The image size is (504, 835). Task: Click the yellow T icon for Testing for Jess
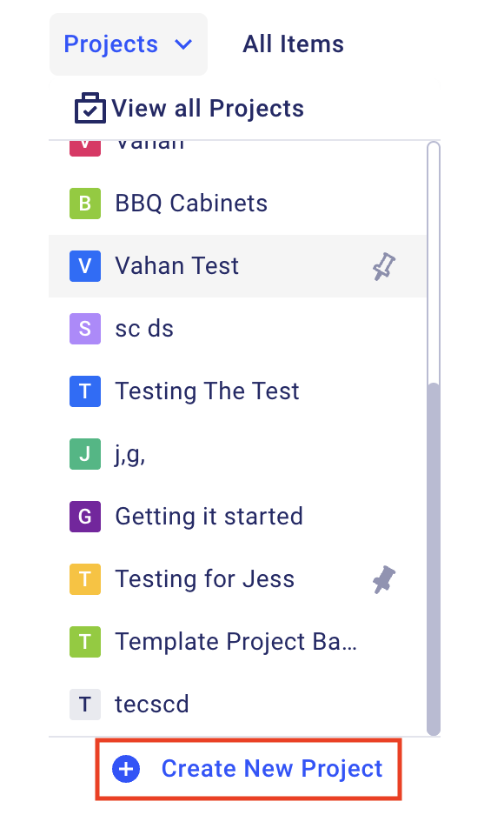tap(85, 579)
